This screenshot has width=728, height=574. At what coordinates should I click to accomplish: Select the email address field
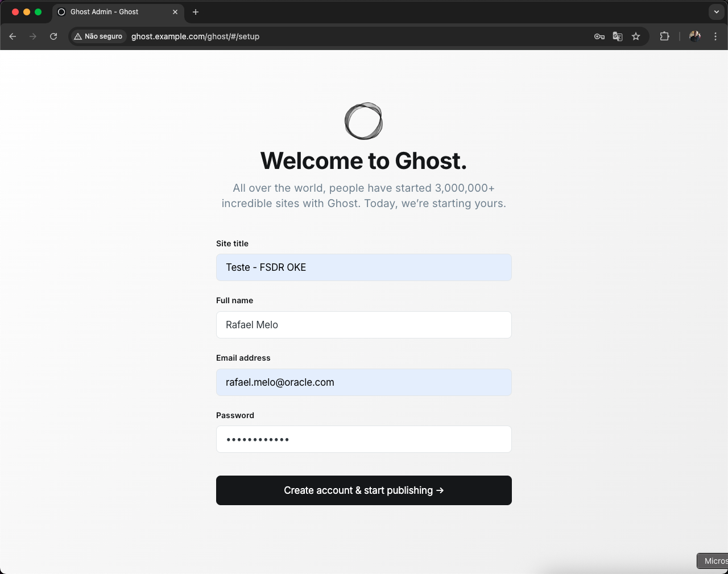[363, 382]
